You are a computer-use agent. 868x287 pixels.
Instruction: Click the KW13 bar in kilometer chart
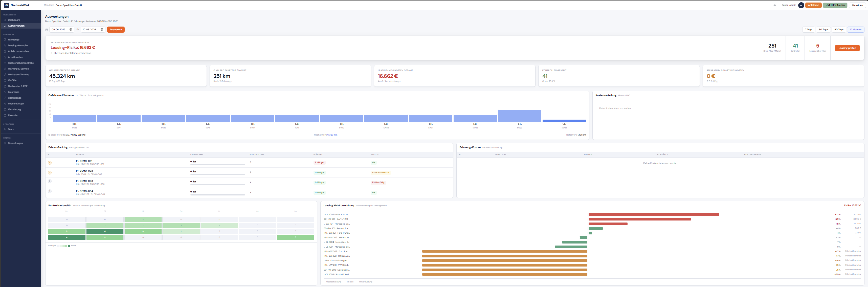click(x=75, y=118)
